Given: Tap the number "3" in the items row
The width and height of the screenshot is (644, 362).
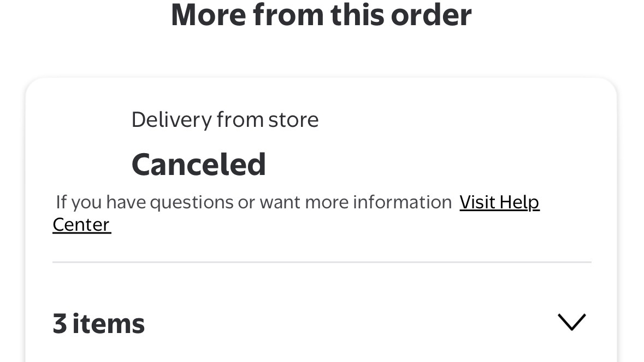Looking at the screenshot, I should coord(60,323).
